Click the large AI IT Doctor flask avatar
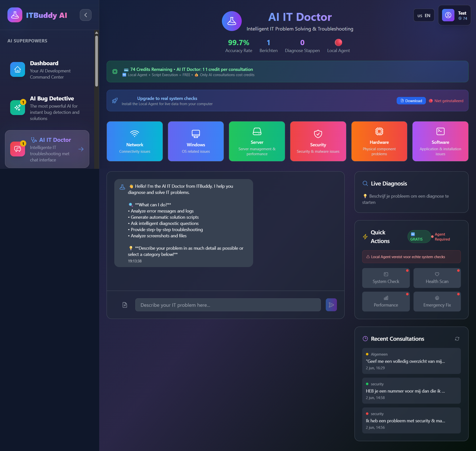 [x=232, y=21]
